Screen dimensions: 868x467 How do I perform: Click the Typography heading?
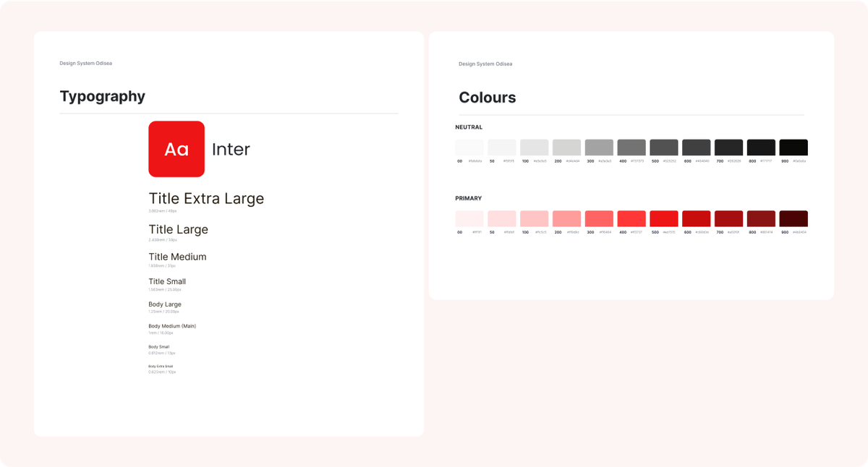click(102, 97)
